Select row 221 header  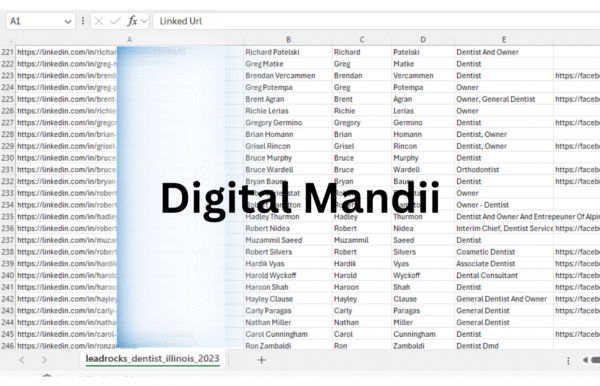8,52
